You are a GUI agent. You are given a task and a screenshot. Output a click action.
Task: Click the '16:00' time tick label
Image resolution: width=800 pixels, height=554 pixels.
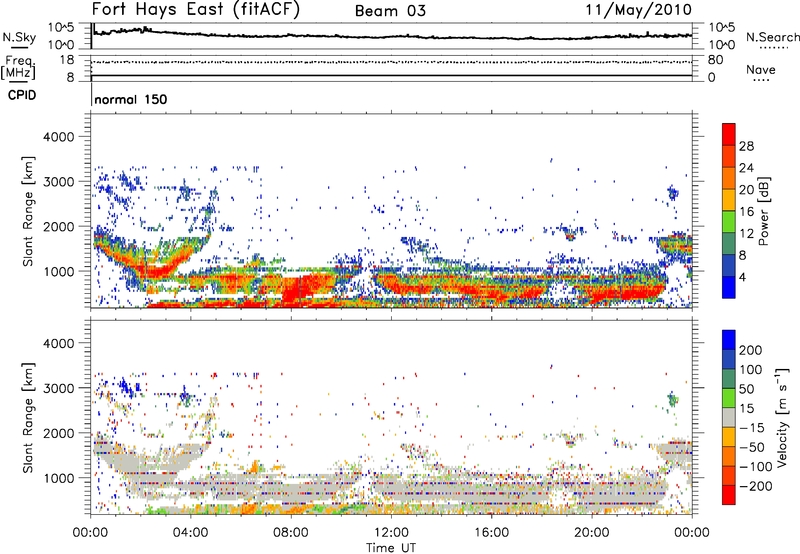click(491, 533)
